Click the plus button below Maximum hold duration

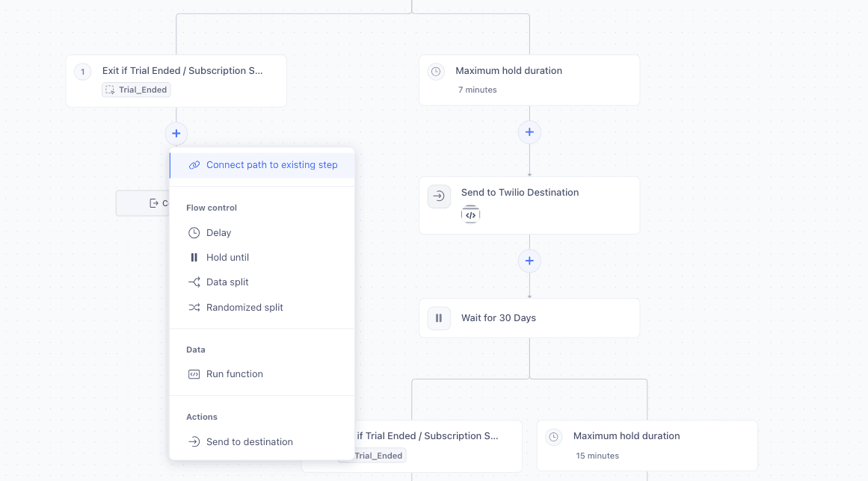(529, 131)
